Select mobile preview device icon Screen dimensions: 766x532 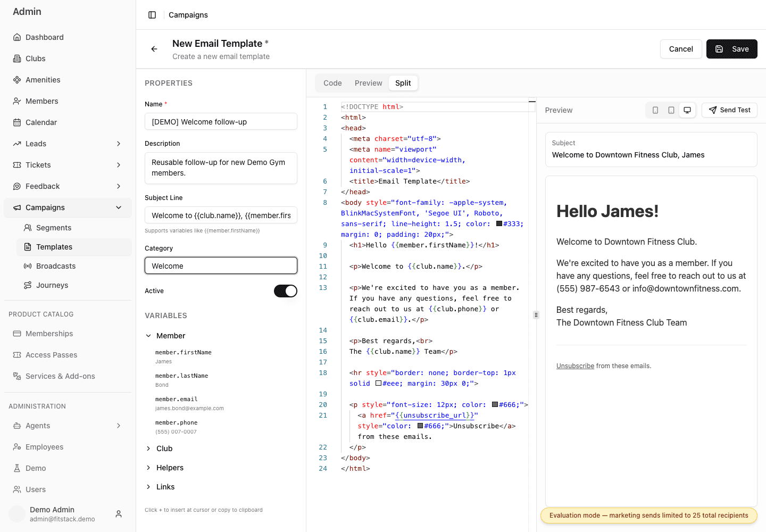(655, 110)
